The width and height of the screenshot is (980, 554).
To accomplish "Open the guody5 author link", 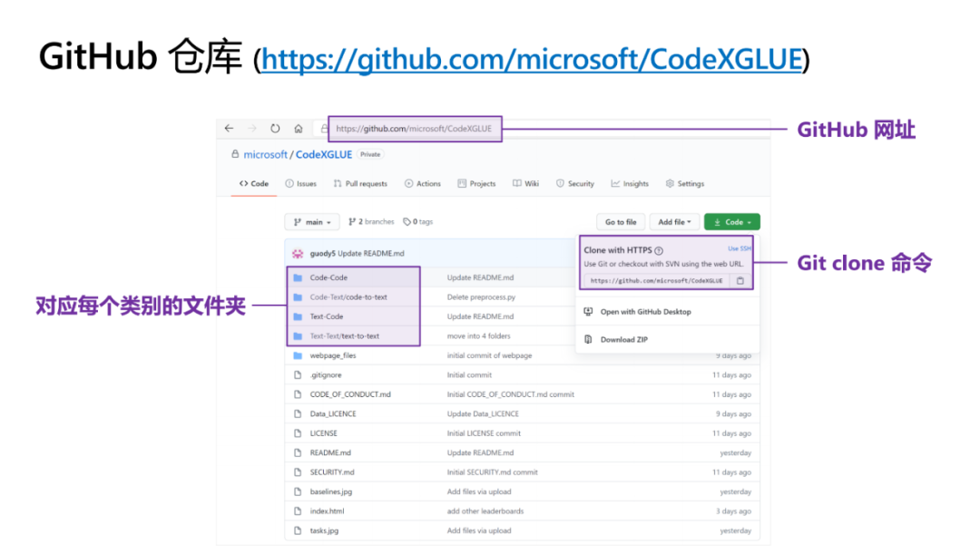I will coord(322,254).
